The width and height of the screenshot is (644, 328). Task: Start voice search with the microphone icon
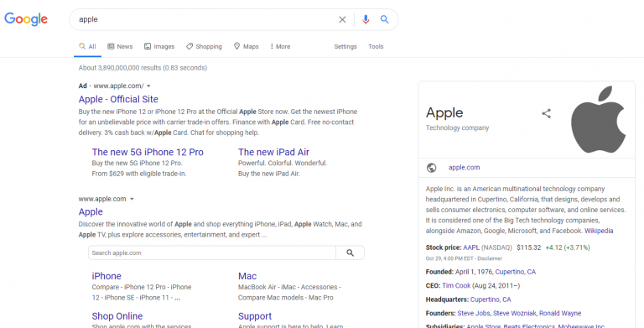pyautogui.click(x=366, y=19)
